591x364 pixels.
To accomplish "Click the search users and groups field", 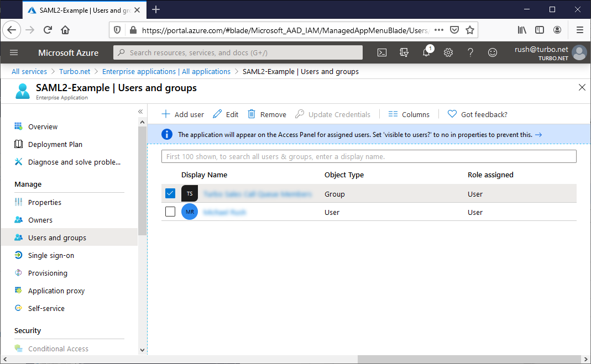I will tap(369, 156).
